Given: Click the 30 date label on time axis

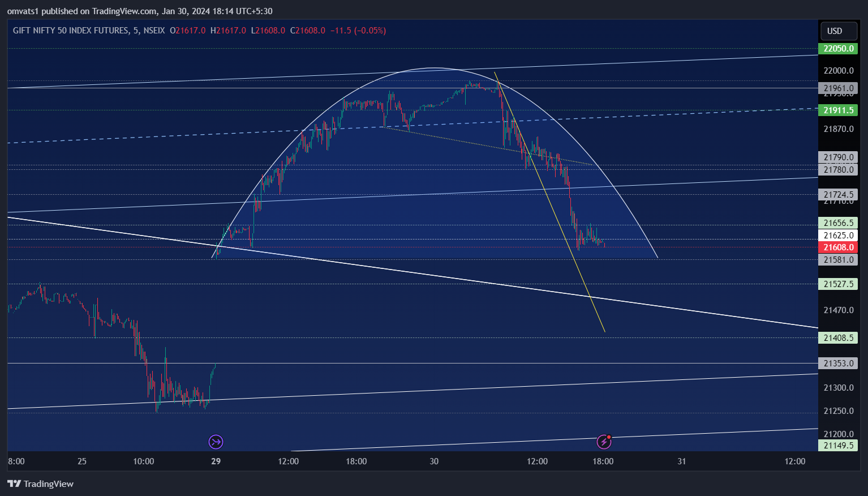Looking at the screenshot, I should (x=434, y=461).
